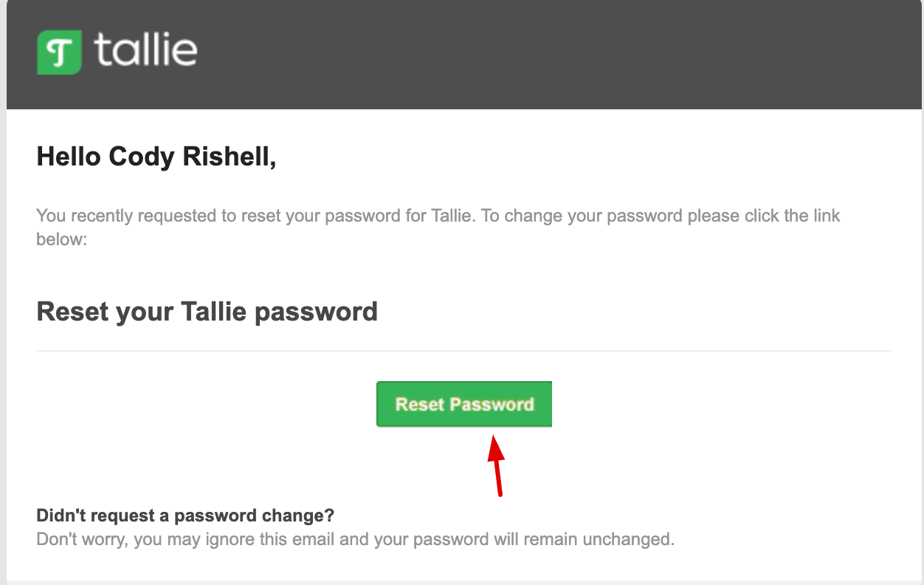924x585 pixels.
Task: Click the word below: ending the paragraph
Action: pos(62,240)
